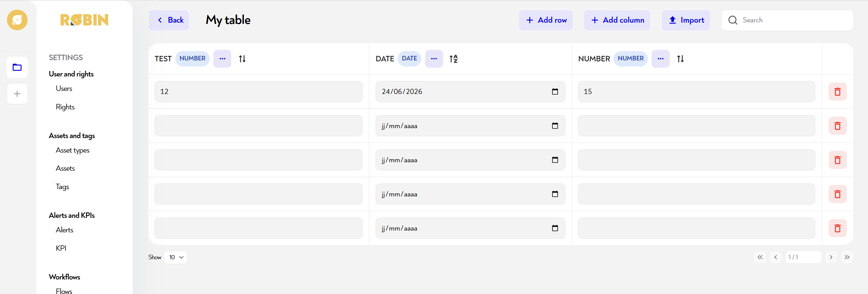Viewport: 868px width, 294px height.
Task: Open Assets page
Action: (x=65, y=168)
